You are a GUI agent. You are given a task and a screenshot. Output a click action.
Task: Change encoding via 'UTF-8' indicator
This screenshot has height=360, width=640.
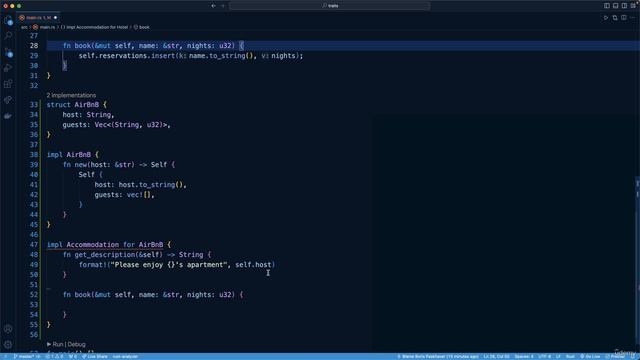[x=544, y=356]
